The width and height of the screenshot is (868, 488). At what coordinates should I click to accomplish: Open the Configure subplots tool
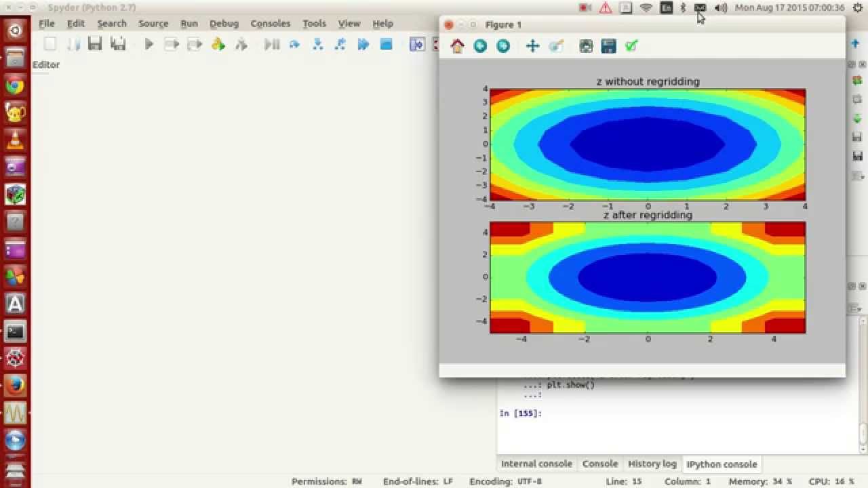tap(586, 46)
